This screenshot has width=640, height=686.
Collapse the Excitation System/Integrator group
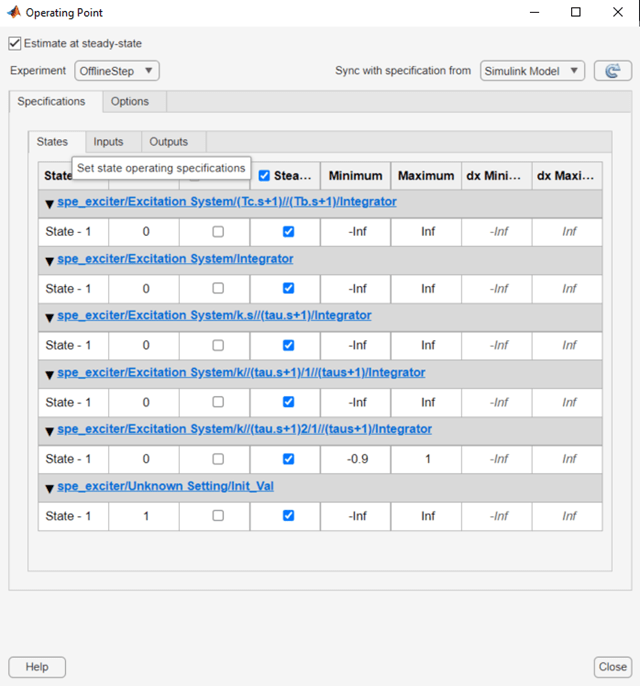[49, 261]
